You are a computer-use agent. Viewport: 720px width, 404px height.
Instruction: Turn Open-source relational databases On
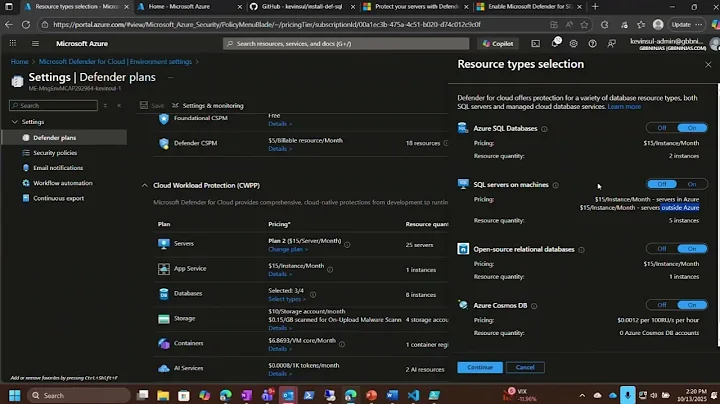[x=692, y=249]
